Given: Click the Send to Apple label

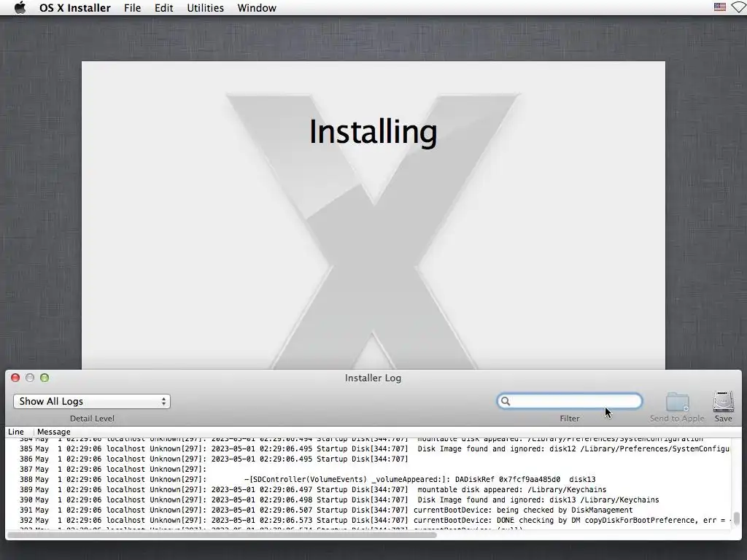Looking at the screenshot, I should 677,419.
